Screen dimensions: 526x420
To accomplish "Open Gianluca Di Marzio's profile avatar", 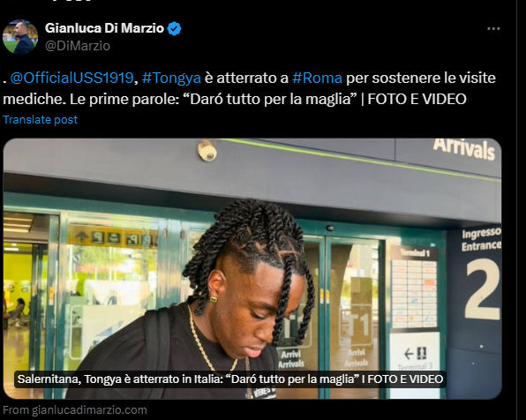I will point(19,37).
